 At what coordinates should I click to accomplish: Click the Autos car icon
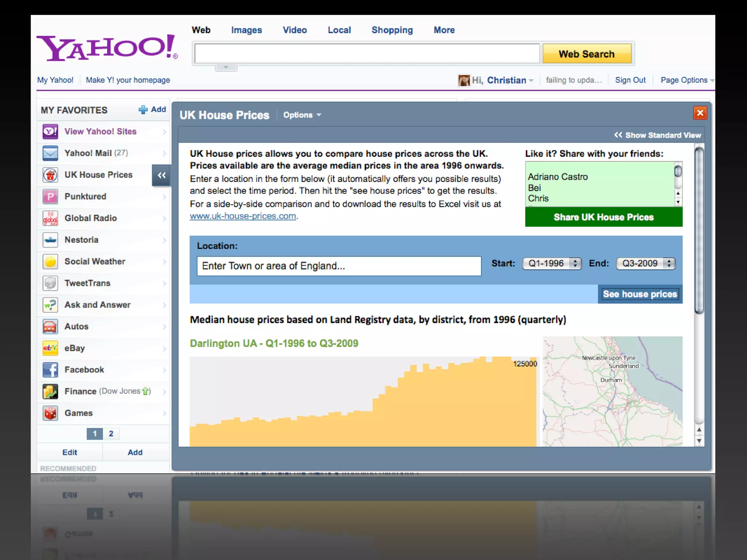pyautogui.click(x=50, y=326)
